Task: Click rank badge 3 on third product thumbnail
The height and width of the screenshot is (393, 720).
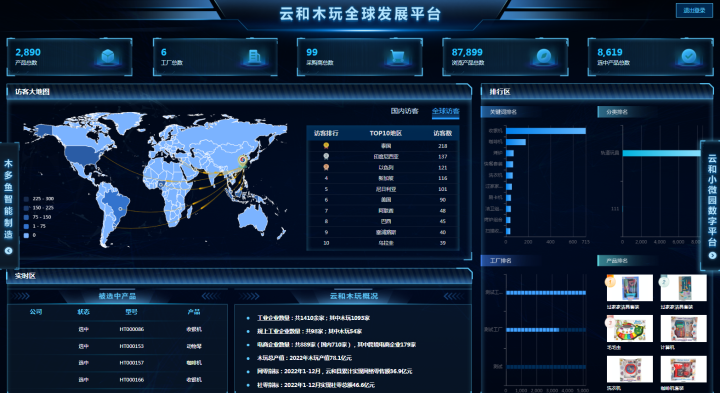Action: (610, 322)
